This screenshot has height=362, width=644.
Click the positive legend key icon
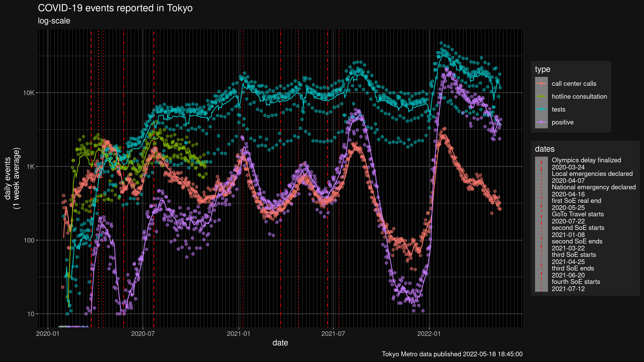point(541,122)
